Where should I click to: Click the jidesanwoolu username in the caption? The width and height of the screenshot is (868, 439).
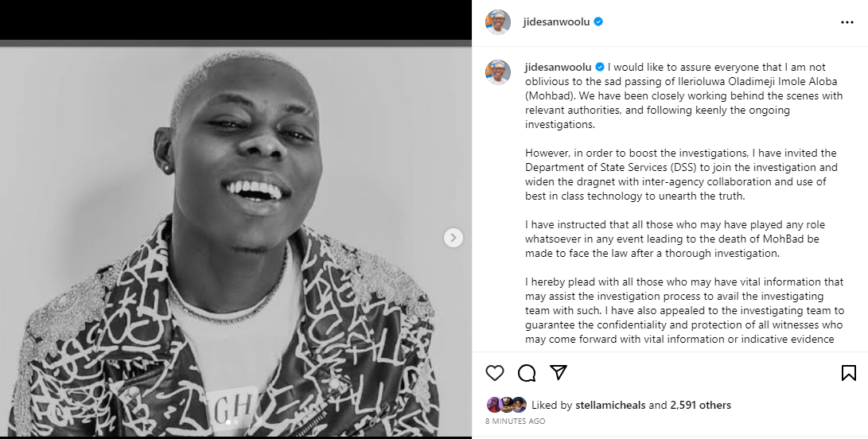(558, 68)
